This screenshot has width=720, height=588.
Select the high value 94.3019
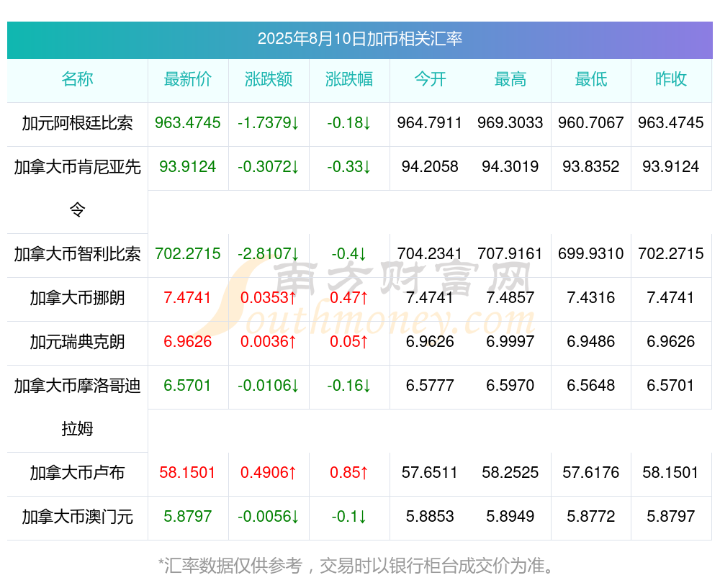pos(510,167)
